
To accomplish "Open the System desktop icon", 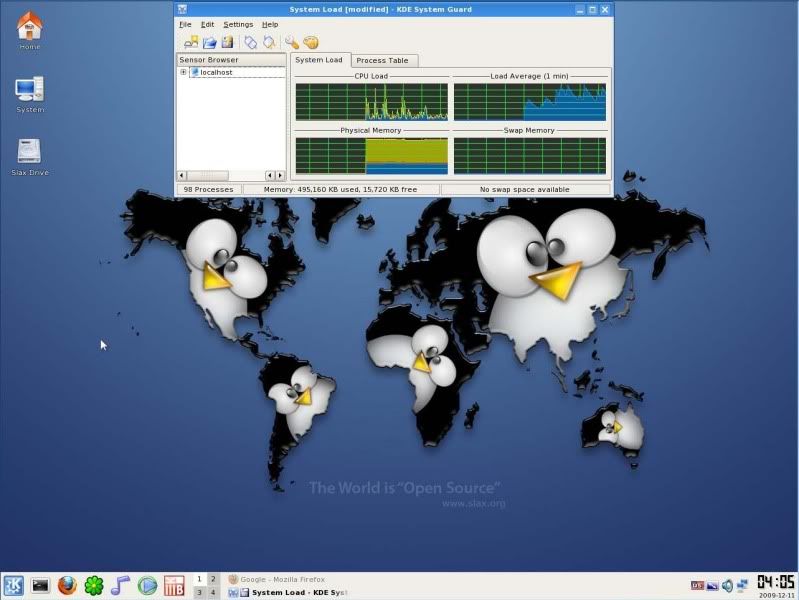I will click(30, 94).
